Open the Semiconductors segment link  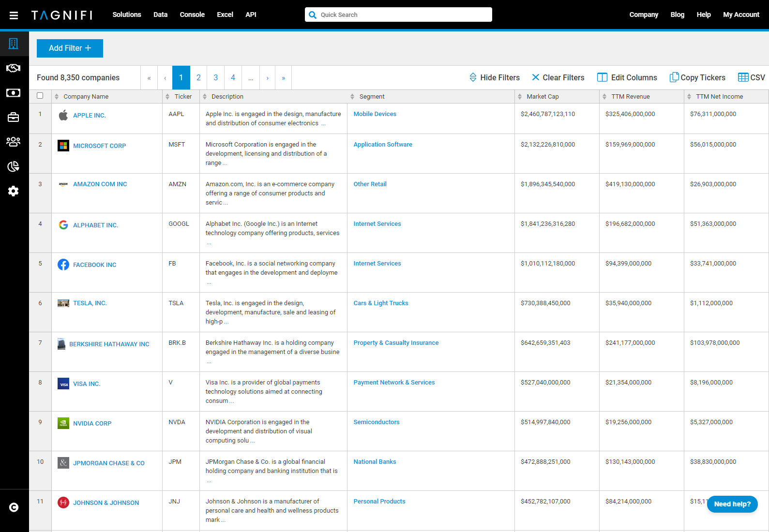click(377, 422)
